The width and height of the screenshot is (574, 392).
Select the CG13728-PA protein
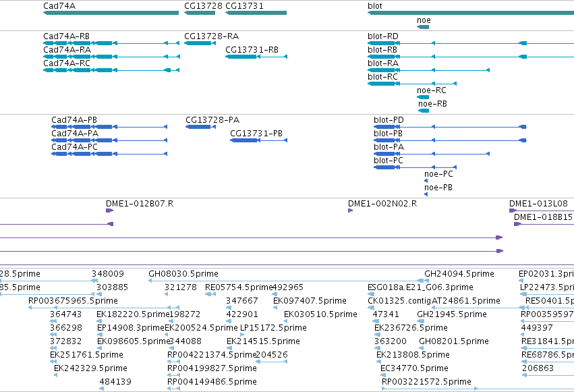(200, 127)
